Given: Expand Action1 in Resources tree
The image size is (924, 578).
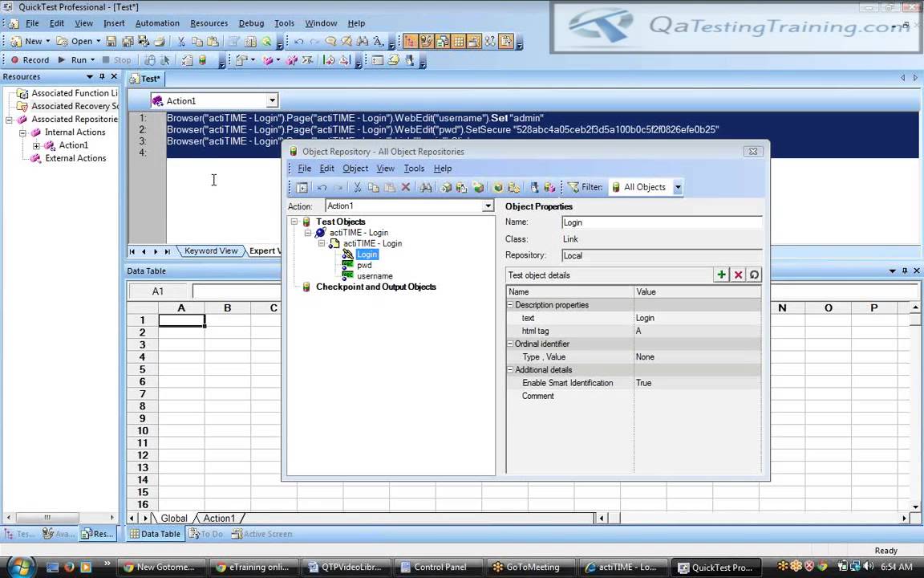Looking at the screenshot, I should point(37,145).
